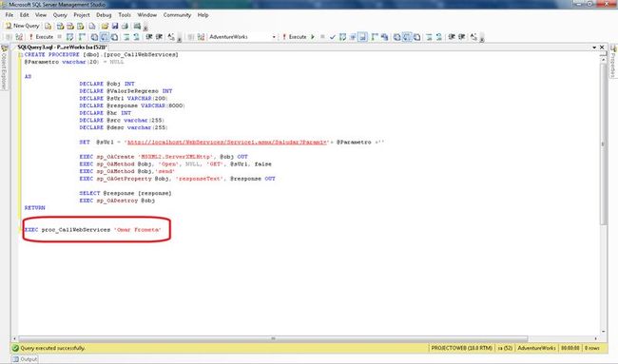Toggle Include Client Statistics
Image resolution: width=618 pixels, height=364 pixels.
tap(385, 37)
